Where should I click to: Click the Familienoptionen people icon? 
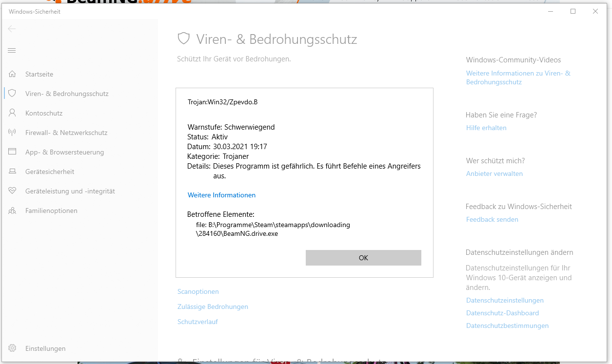click(12, 211)
